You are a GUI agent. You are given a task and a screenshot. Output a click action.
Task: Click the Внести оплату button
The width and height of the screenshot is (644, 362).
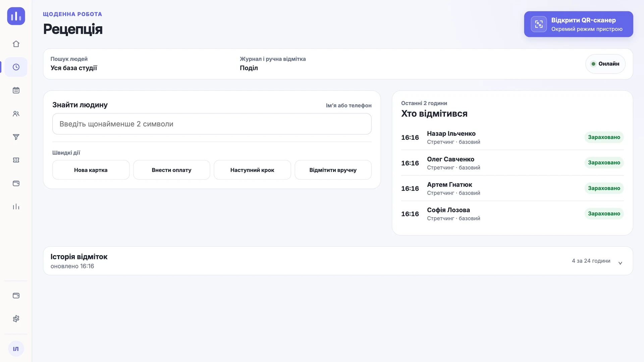[x=172, y=170]
